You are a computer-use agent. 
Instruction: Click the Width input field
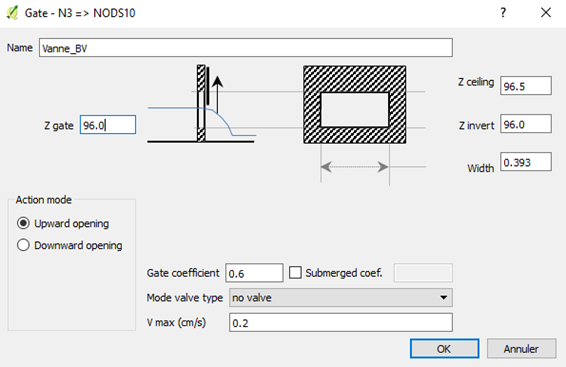[526, 162]
